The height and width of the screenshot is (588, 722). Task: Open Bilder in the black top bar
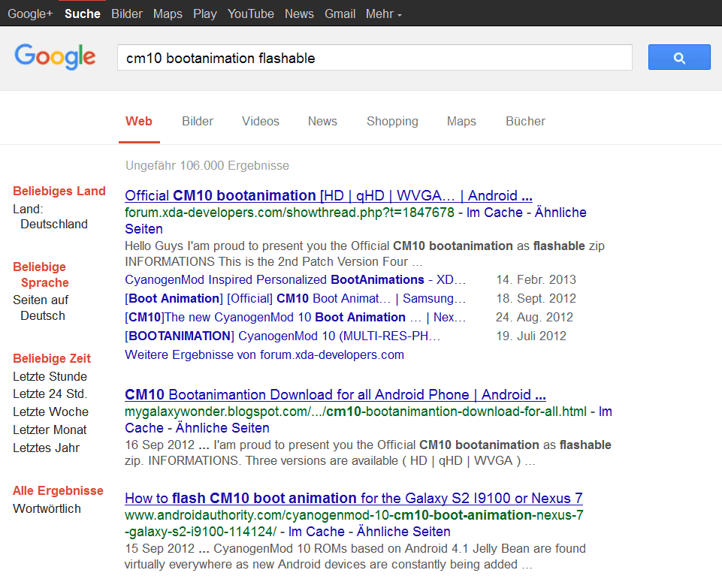(x=127, y=14)
